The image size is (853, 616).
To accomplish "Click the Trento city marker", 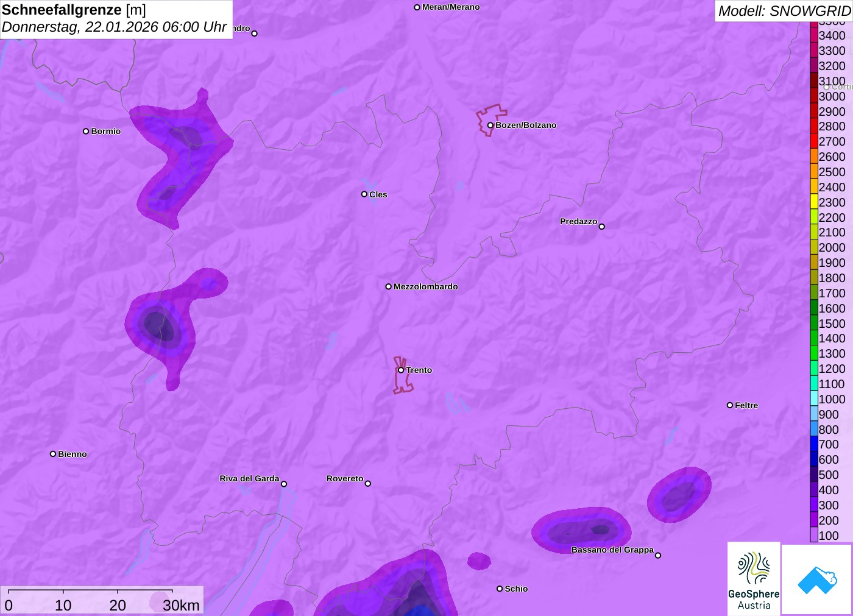I will coord(401,370).
